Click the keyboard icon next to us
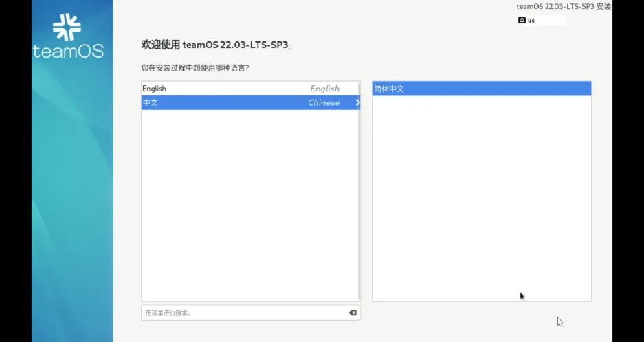This screenshot has height=342, width=644. (522, 20)
